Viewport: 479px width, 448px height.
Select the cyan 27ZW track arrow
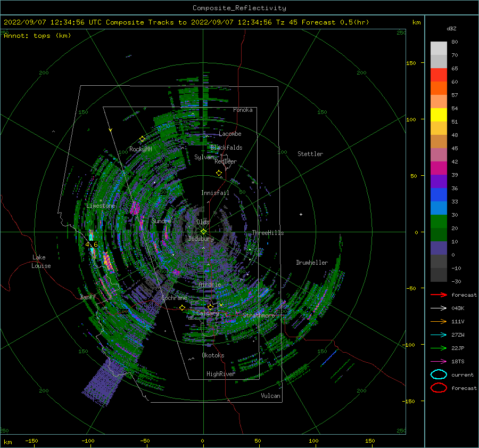pyautogui.click(x=439, y=335)
